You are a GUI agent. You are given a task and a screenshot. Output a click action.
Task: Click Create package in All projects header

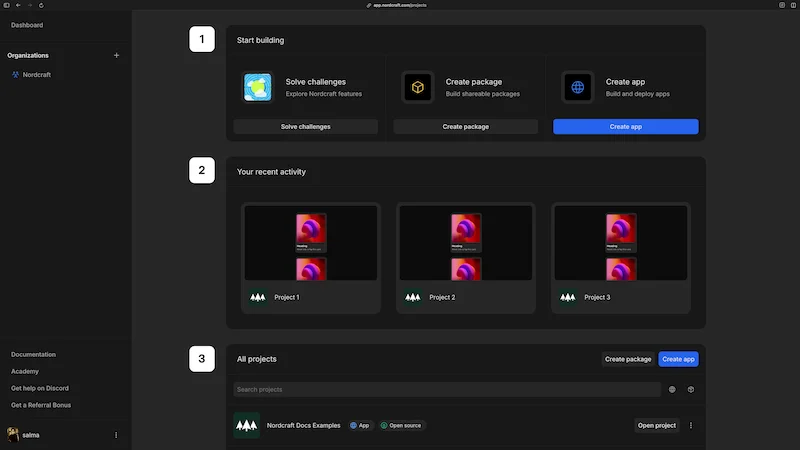(628, 359)
